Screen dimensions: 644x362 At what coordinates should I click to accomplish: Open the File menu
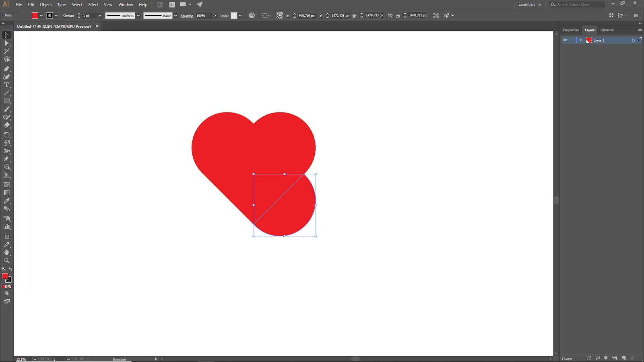(x=19, y=4)
